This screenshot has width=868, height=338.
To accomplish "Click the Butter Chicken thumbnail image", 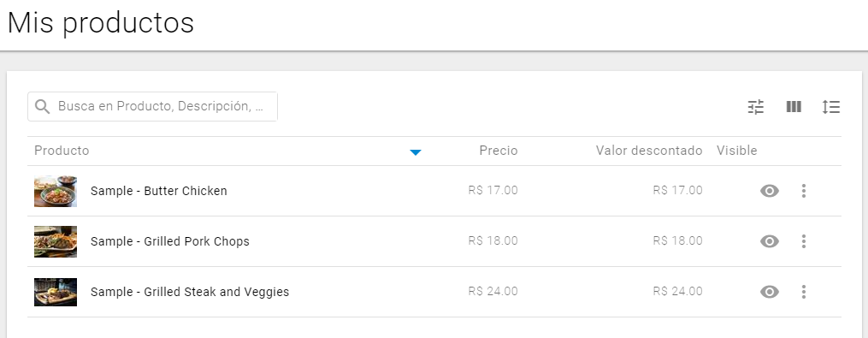I will (56, 191).
